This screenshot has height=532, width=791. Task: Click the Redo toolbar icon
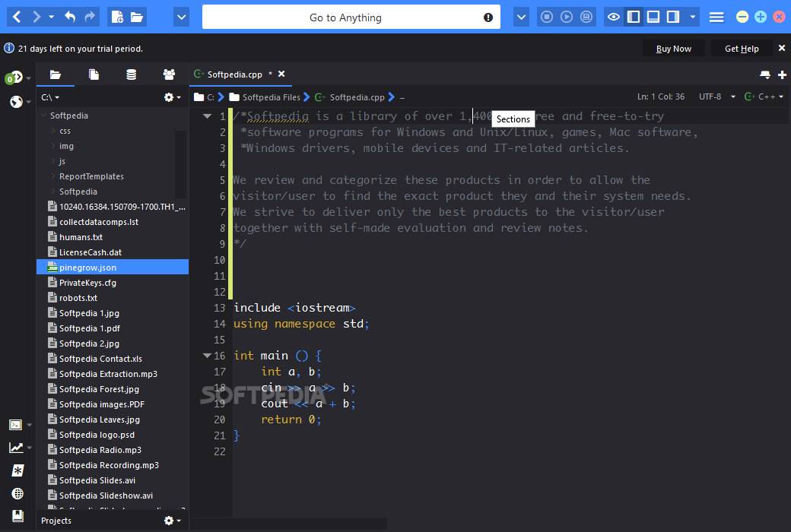[x=90, y=17]
